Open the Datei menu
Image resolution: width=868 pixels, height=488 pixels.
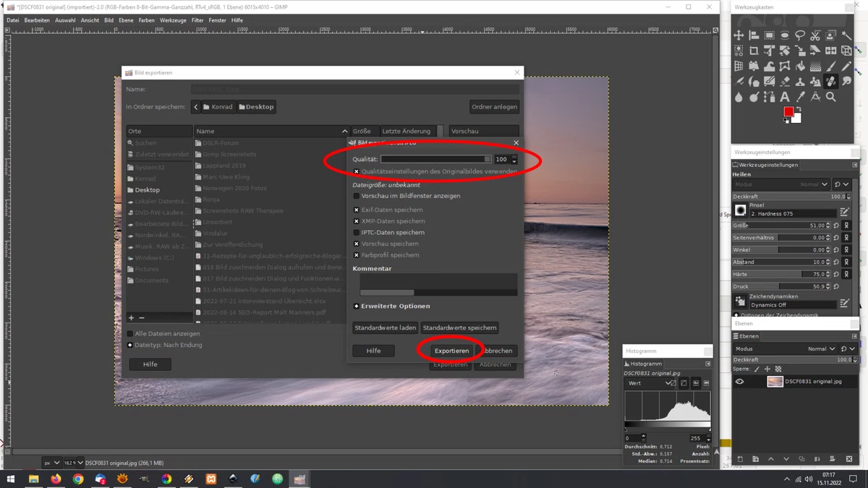(13, 20)
